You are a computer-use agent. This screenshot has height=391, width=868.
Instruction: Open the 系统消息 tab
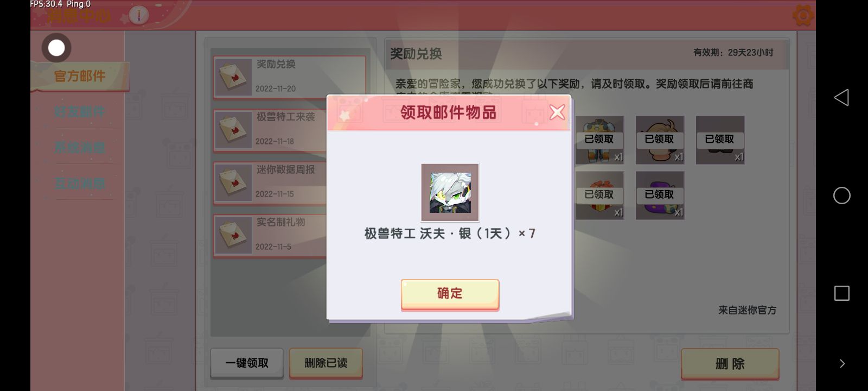[80, 148]
